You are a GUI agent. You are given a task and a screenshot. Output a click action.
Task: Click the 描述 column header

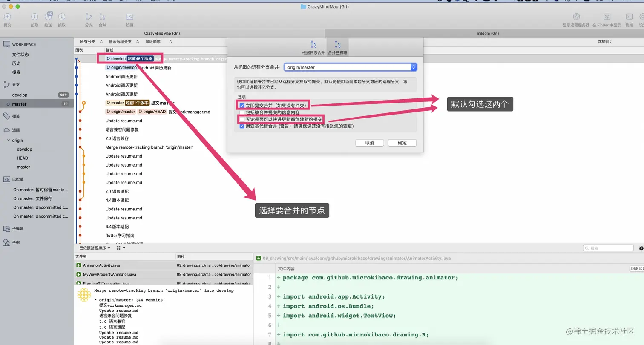110,50
